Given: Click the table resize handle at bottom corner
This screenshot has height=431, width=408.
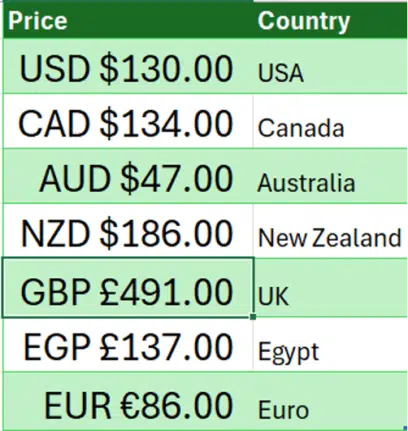Looking at the screenshot, I should (x=405, y=428).
